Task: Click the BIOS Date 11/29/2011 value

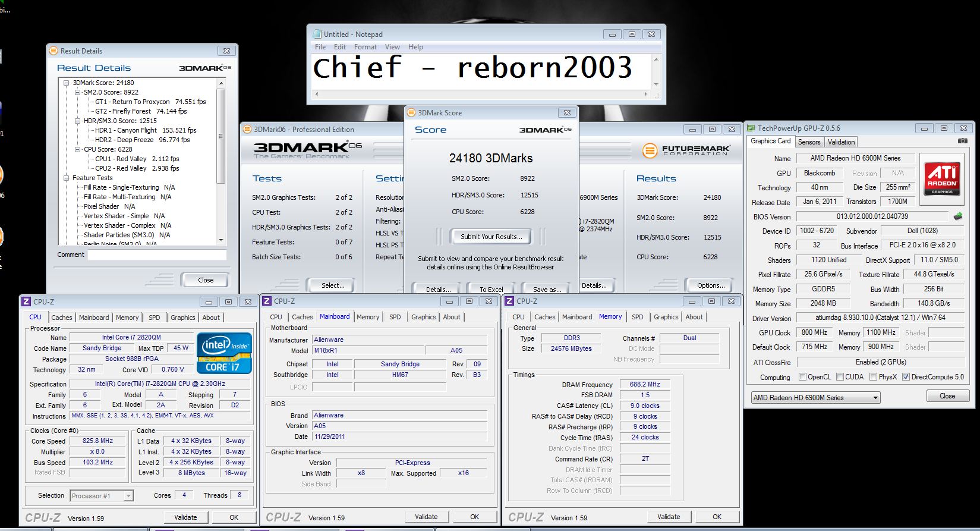Action: [x=401, y=436]
